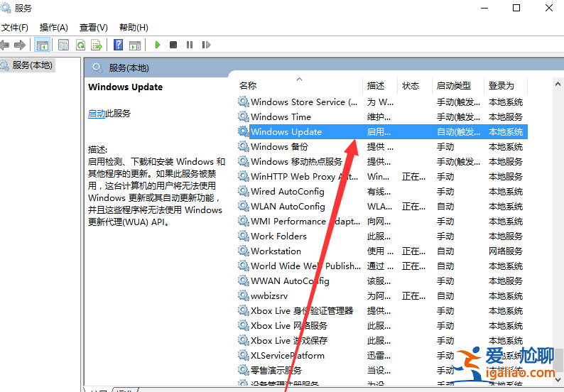Close the 服务 window
The image size is (564, 392).
549,8
